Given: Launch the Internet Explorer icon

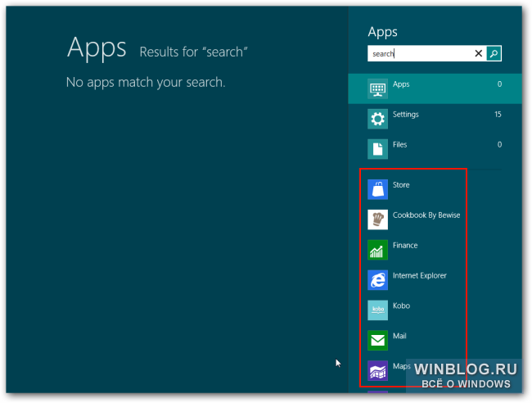Looking at the screenshot, I should pos(377,280).
